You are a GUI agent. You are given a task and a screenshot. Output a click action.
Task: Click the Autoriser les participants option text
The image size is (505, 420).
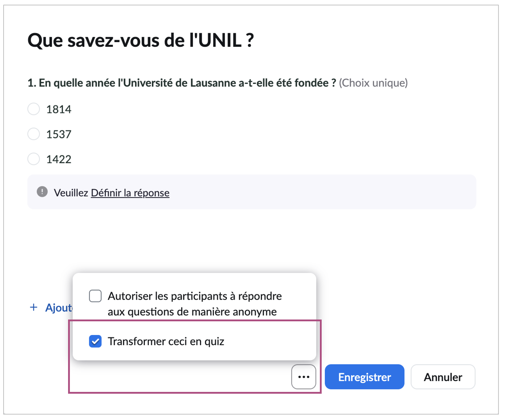[x=195, y=304]
